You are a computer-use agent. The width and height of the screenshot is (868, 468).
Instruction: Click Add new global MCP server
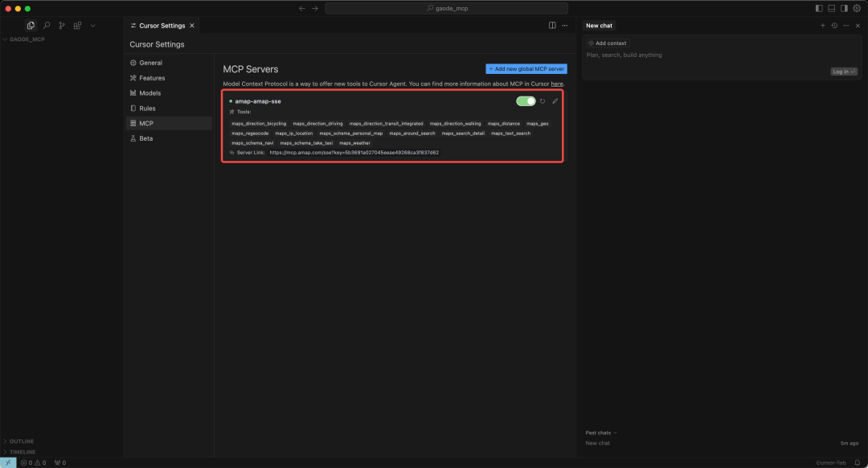pyautogui.click(x=526, y=69)
